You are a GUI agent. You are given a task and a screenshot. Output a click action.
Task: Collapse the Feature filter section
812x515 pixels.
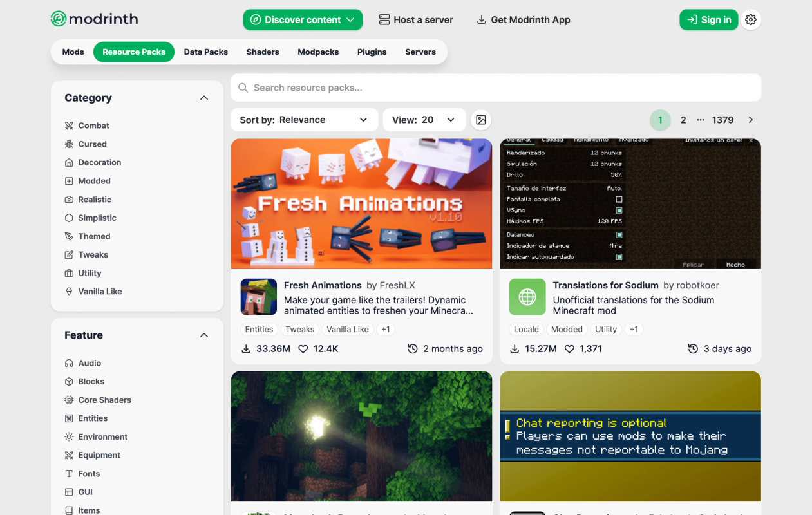pyautogui.click(x=204, y=335)
